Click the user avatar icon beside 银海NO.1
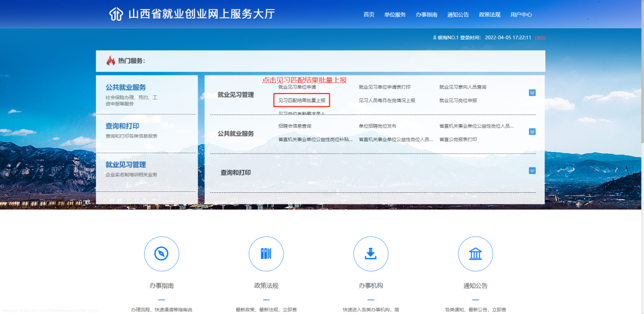644x314 pixels. pyautogui.click(x=435, y=38)
